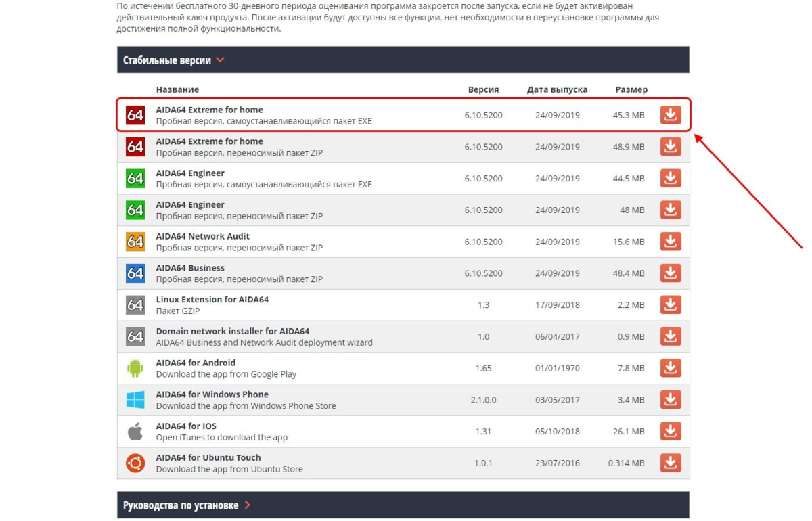This screenshot has height=521, width=812.
Task: Click 'Open iTunes to download the app' text
Action: point(221,437)
